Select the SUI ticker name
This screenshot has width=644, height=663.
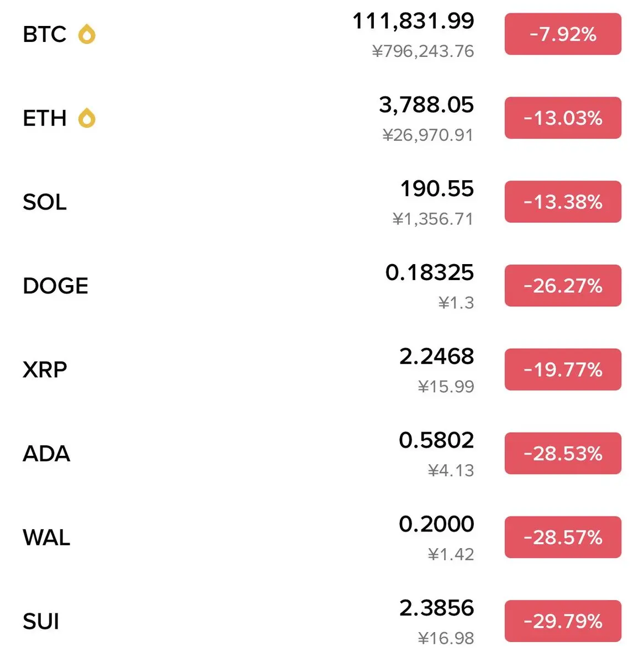click(41, 622)
